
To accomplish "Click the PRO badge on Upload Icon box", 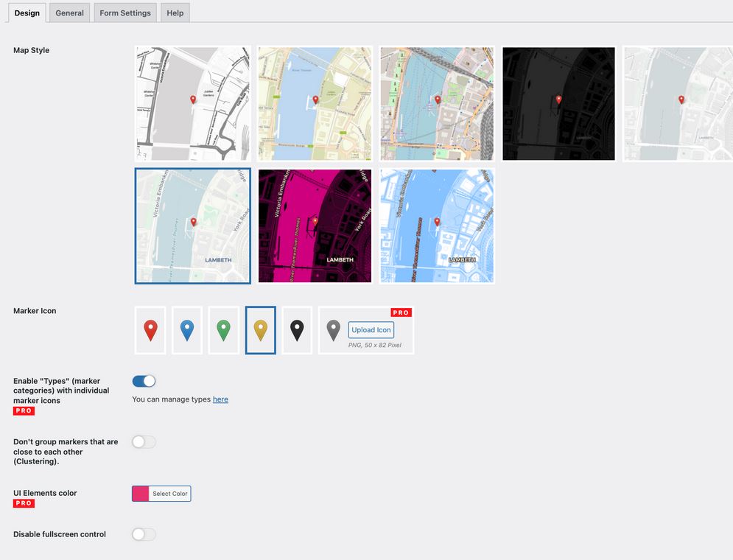I will coord(401,312).
